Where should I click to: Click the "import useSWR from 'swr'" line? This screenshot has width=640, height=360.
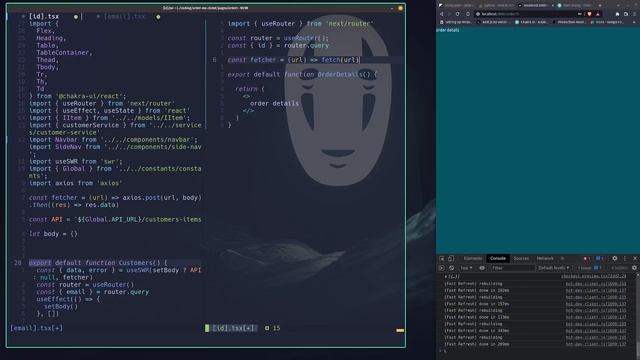tap(76, 162)
